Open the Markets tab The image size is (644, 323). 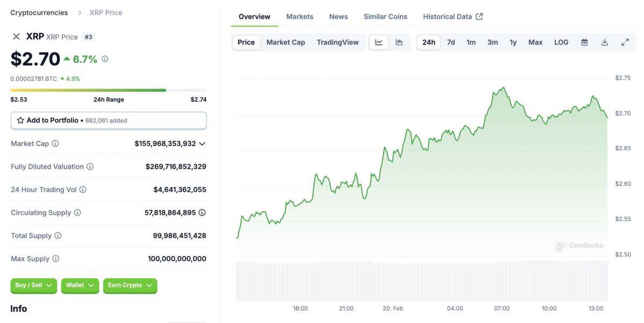point(299,17)
